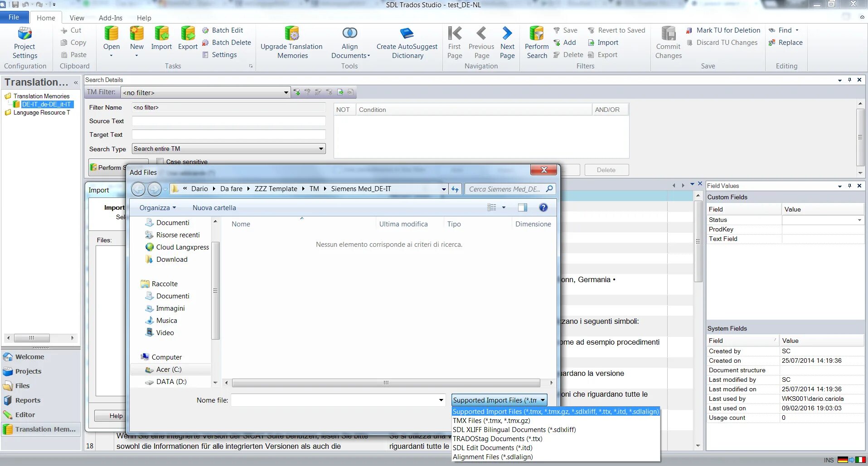Click Add filter in Filters group
This screenshot has width=868, height=466.
(565, 43)
